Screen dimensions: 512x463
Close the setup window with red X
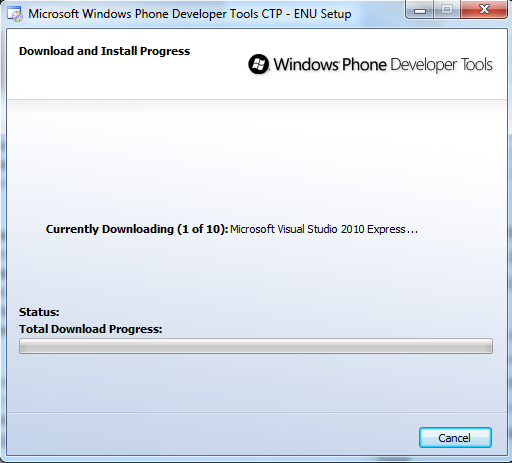[x=484, y=10]
